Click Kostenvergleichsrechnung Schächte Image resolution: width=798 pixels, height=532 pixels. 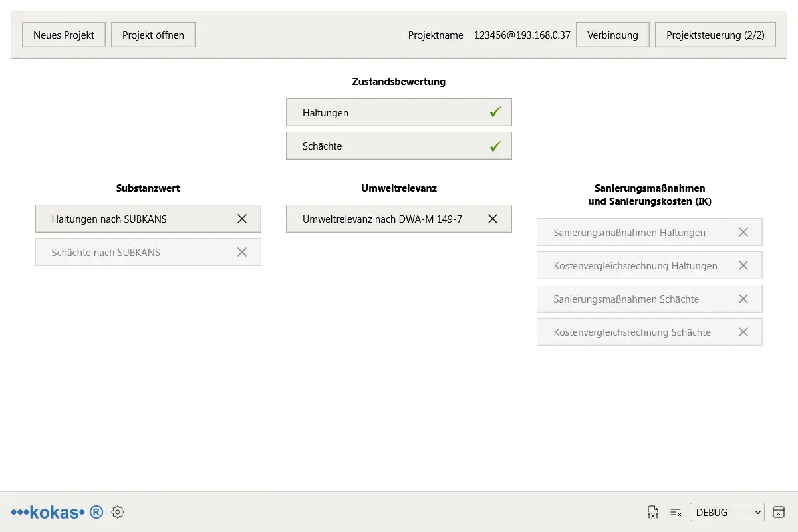click(650, 332)
